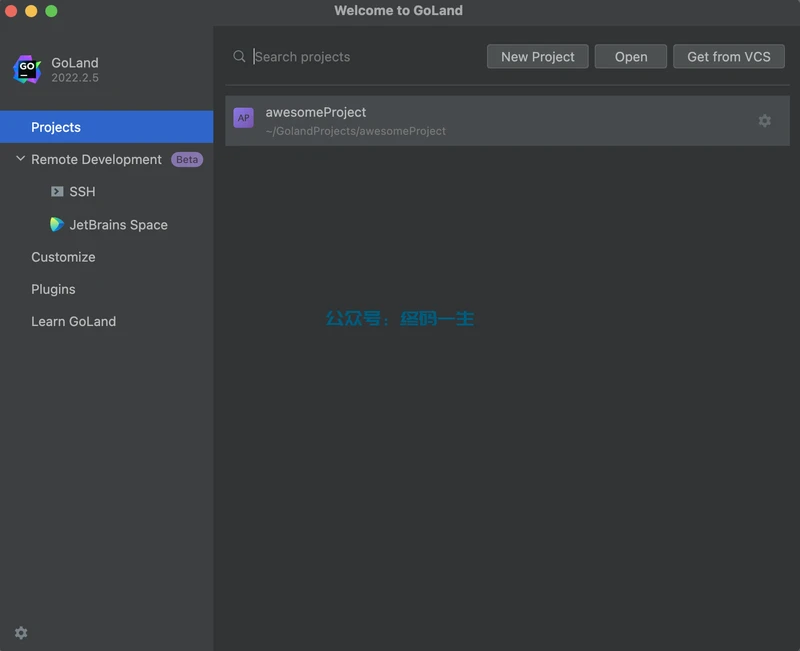Open the Plugins section
800x651 pixels.
[53, 289]
